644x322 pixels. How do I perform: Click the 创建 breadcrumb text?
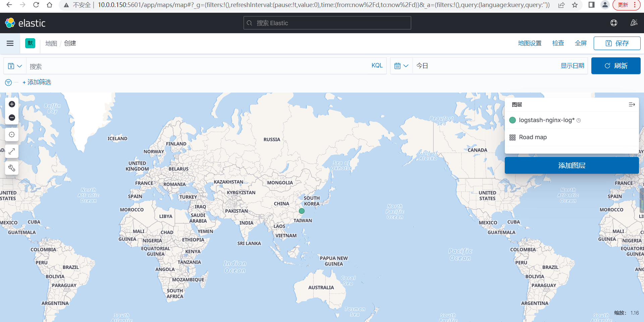click(x=70, y=43)
